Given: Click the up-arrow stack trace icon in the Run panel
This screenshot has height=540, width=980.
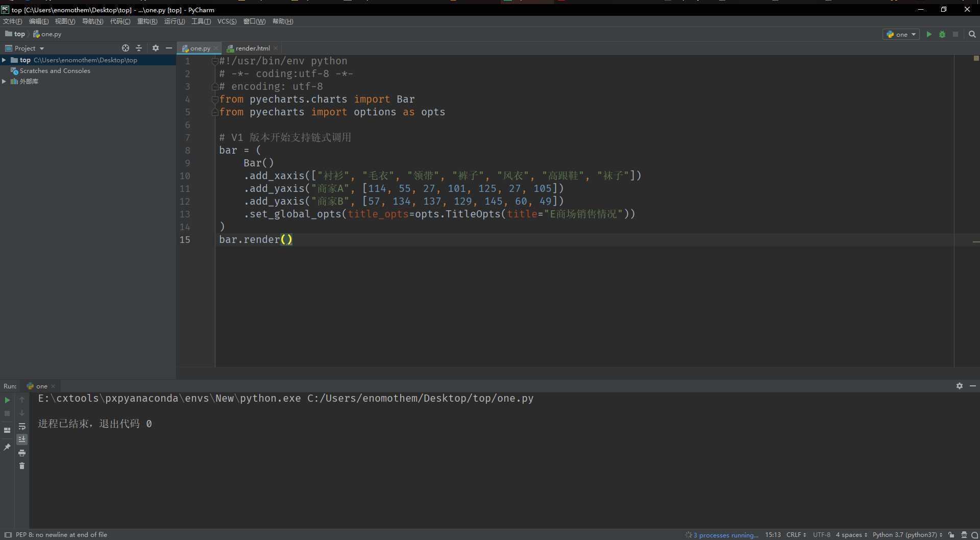Looking at the screenshot, I should tap(22, 400).
